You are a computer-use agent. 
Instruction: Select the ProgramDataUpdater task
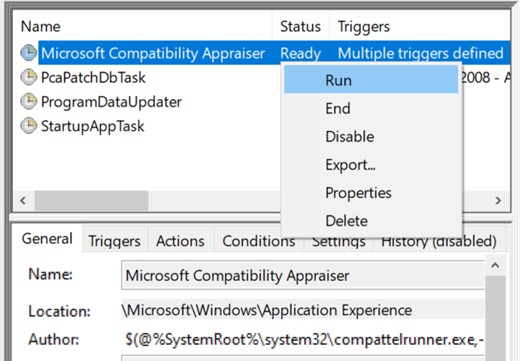pyautogui.click(x=111, y=102)
